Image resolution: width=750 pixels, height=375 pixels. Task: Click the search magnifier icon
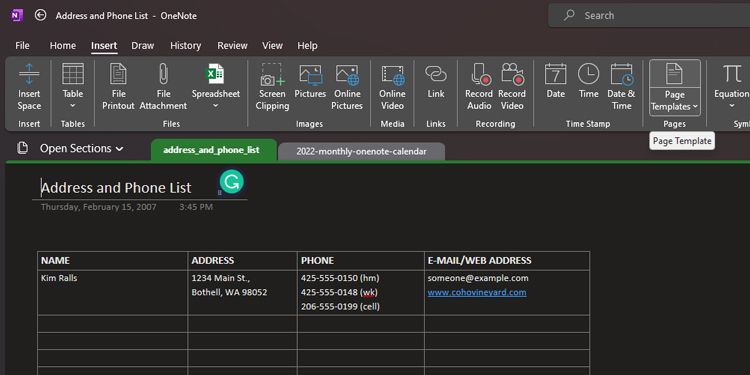coord(569,15)
